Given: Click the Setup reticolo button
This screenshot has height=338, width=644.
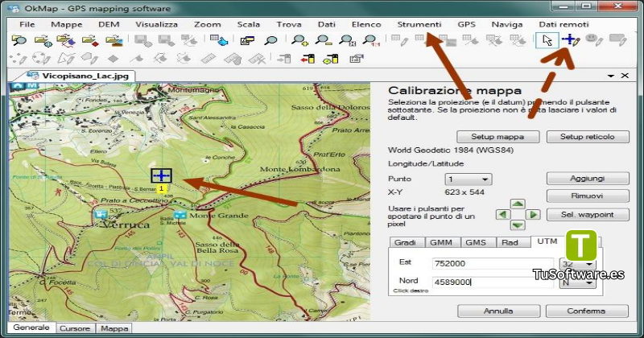Looking at the screenshot, I should pyautogui.click(x=588, y=137).
